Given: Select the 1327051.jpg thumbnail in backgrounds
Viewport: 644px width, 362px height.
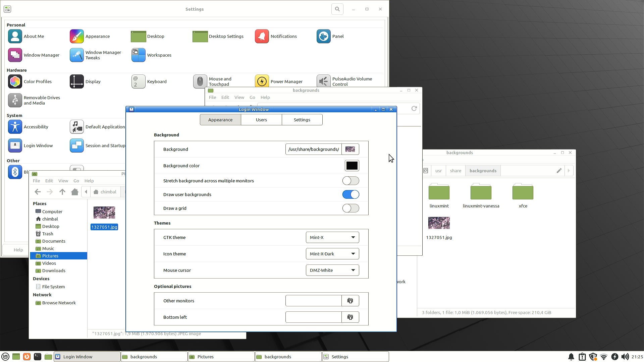Looking at the screenshot, I should click(x=439, y=223).
